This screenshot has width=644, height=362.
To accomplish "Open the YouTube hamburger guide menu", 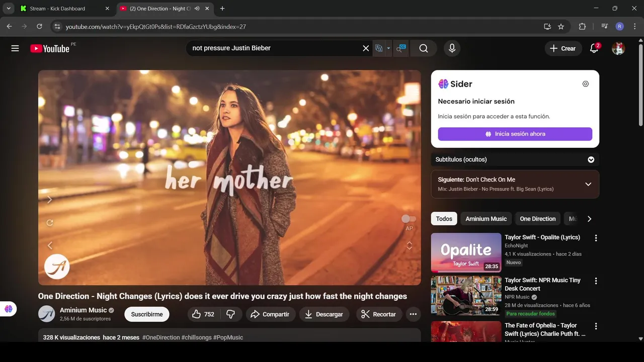I will (15, 48).
